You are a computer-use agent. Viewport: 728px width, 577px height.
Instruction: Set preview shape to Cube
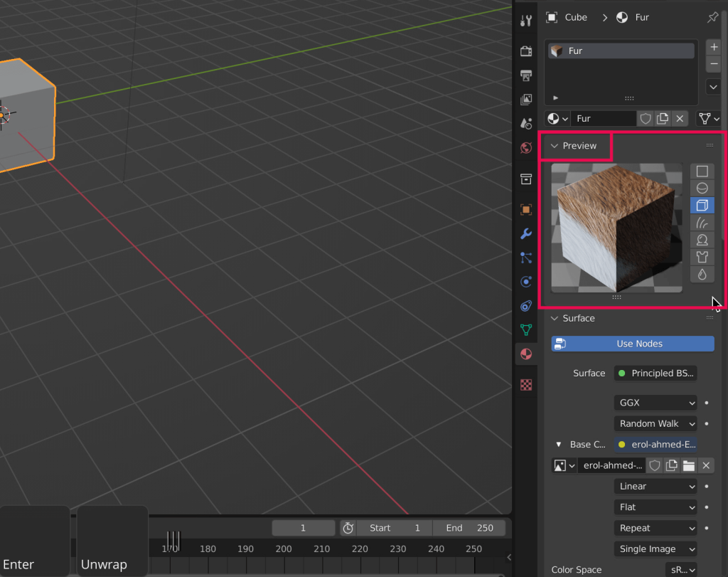coord(702,206)
